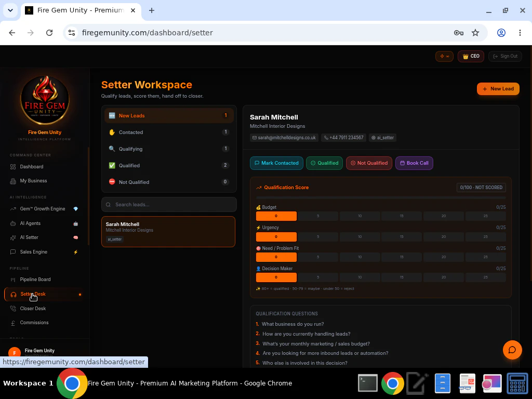Reload the page
532x399 pixels.
(x=49, y=33)
